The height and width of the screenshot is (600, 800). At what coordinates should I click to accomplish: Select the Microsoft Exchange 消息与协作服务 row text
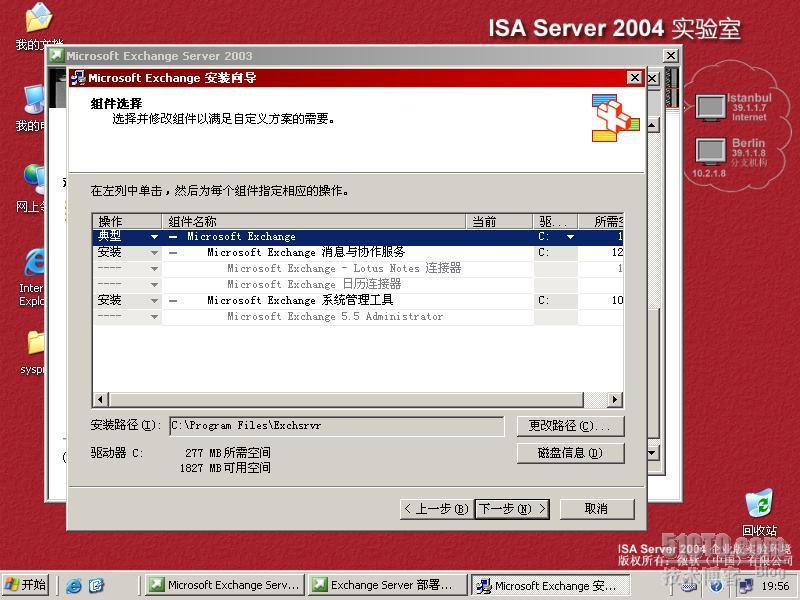[x=306, y=252]
